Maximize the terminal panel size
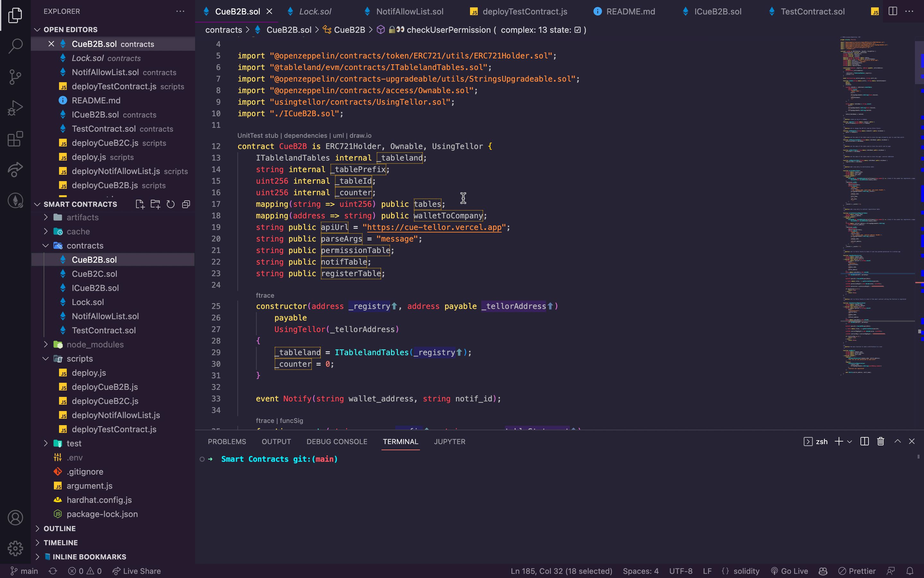The height and width of the screenshot is (578, 924). pyautogui.click(x=898, y=442)
